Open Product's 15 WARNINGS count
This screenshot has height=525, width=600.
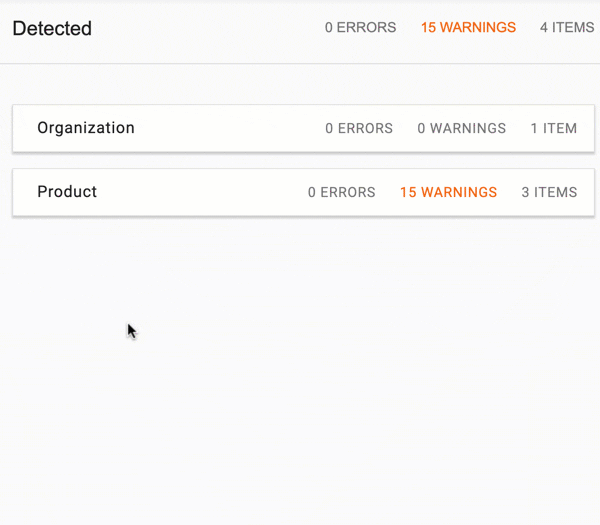point(448,192)
